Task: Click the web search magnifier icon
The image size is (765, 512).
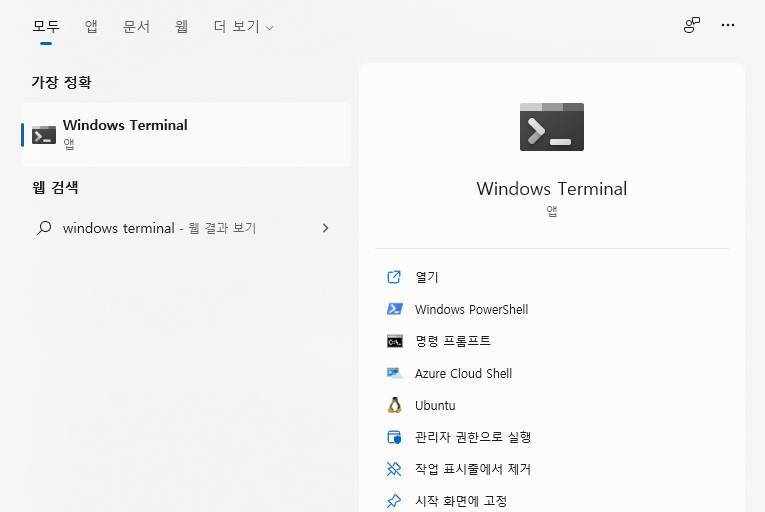Action: pyautogui.click(x=44, y=228)
